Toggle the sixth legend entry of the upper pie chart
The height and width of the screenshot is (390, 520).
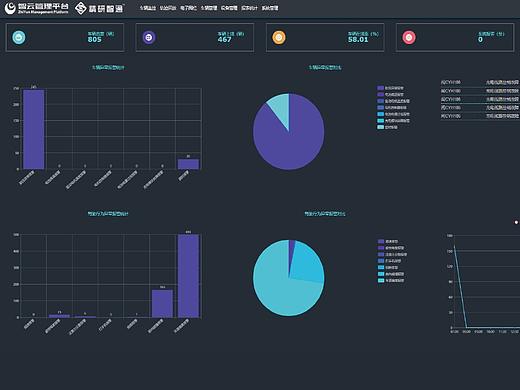pos(393,120)
